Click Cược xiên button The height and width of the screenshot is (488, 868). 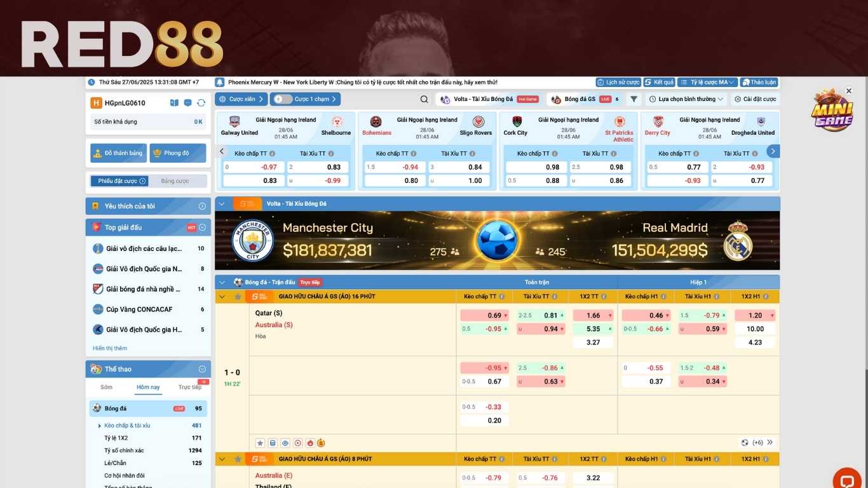tap(241, 99)
